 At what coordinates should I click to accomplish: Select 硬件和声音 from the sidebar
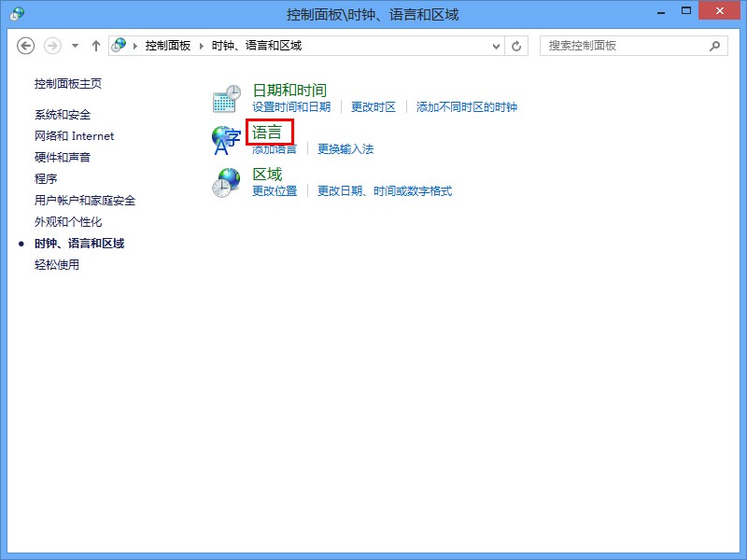[x=63, y=158]
